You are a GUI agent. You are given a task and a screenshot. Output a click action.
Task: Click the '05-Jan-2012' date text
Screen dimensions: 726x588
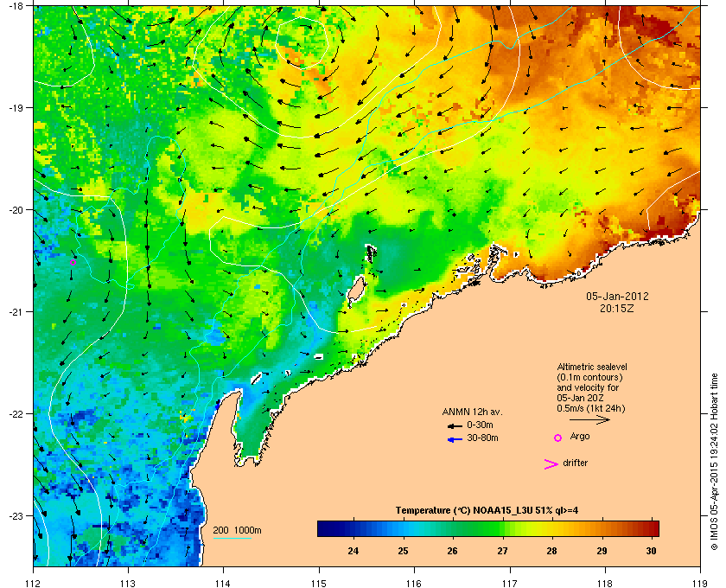coord(617,296)
